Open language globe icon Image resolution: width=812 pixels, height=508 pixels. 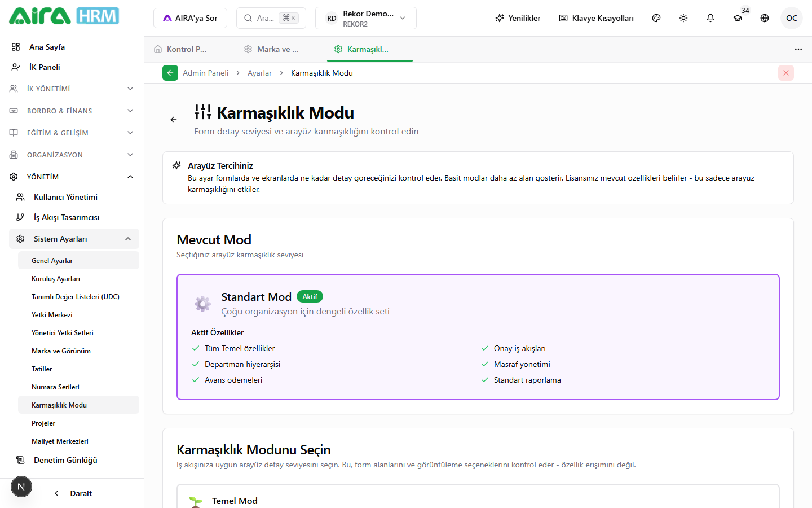tap(765, 18)
